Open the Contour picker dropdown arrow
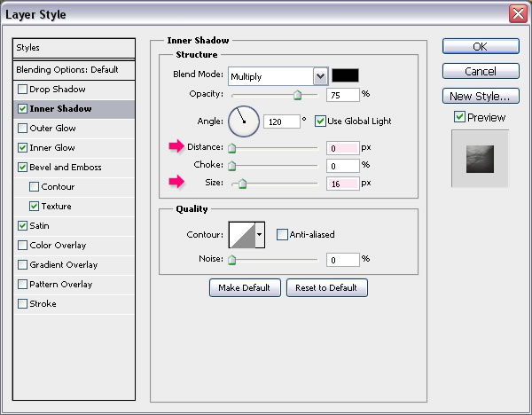The width and height of the screenshot is (532, 415). 260,235
